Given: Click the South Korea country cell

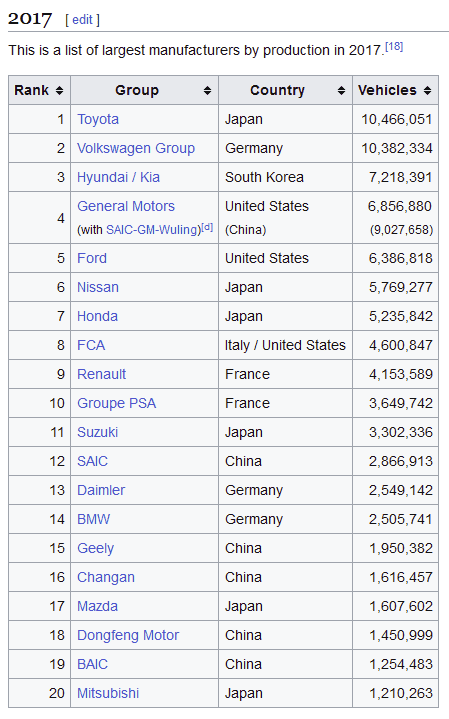Looking at the screenshot, I should (285, 177).
